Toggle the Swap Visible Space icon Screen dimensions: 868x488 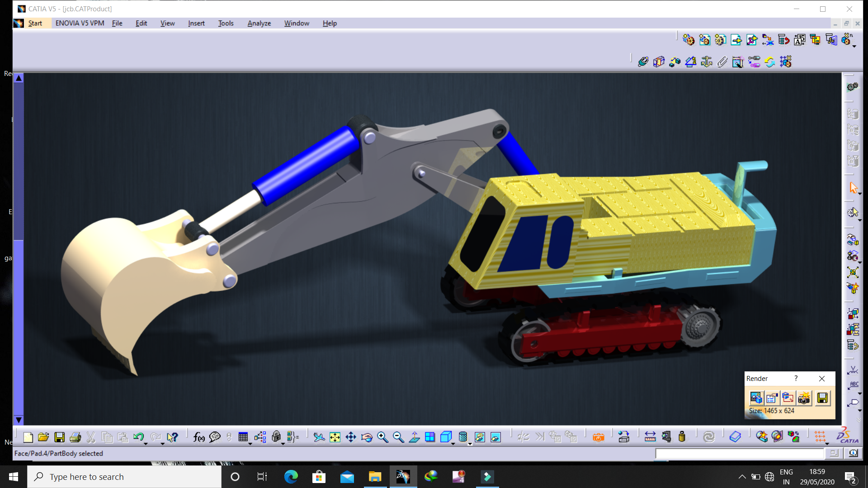(x=495, y=437)
